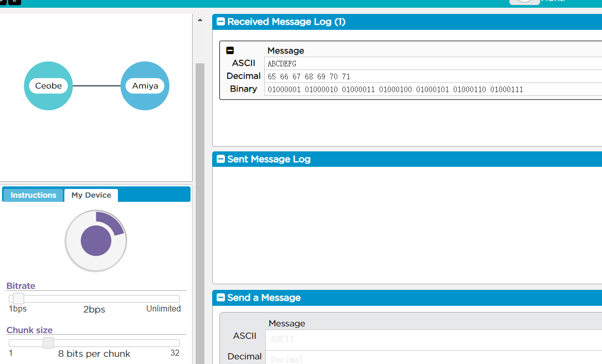
Task: Focus the Decimal input in Send a Message
Action: (x=434, y=357)
